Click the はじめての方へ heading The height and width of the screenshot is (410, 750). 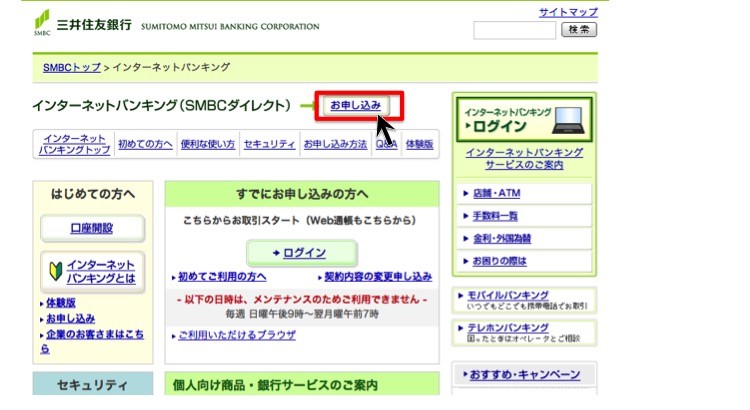93,194
